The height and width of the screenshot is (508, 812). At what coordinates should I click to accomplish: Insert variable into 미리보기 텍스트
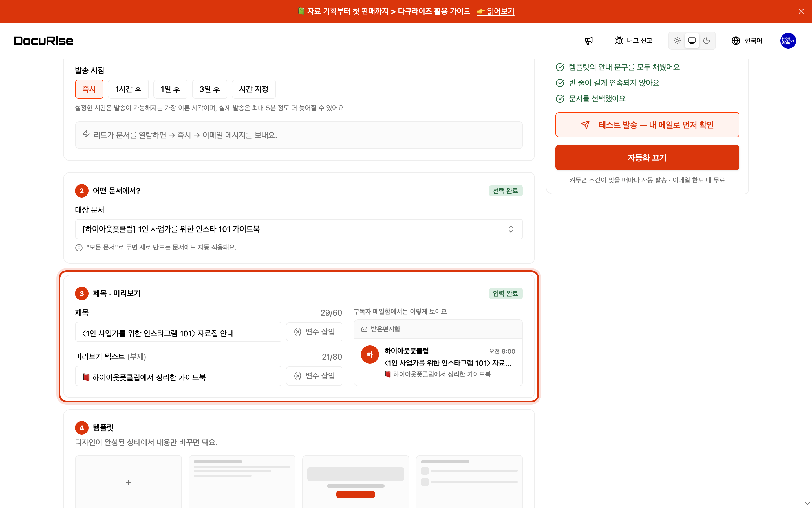click(314, 376)
